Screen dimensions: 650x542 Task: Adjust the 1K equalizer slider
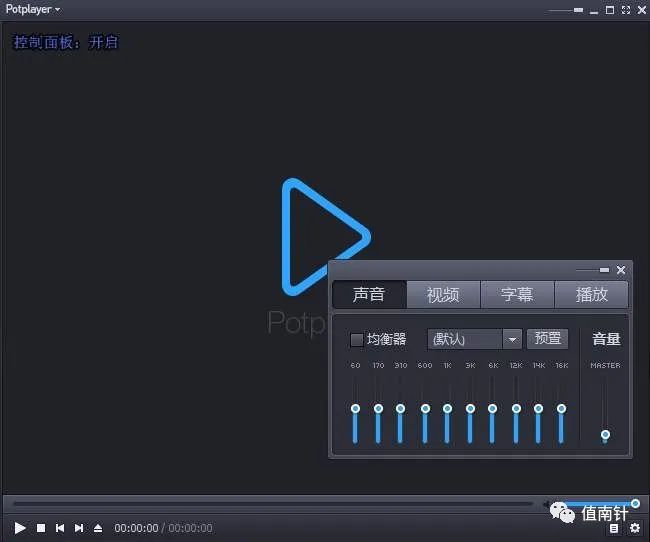[x=447, y=409]
